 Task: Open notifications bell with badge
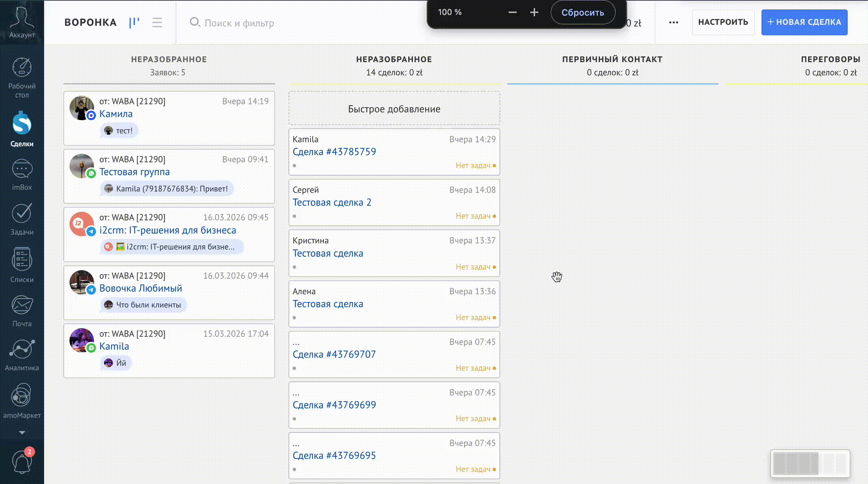point(21,462)
